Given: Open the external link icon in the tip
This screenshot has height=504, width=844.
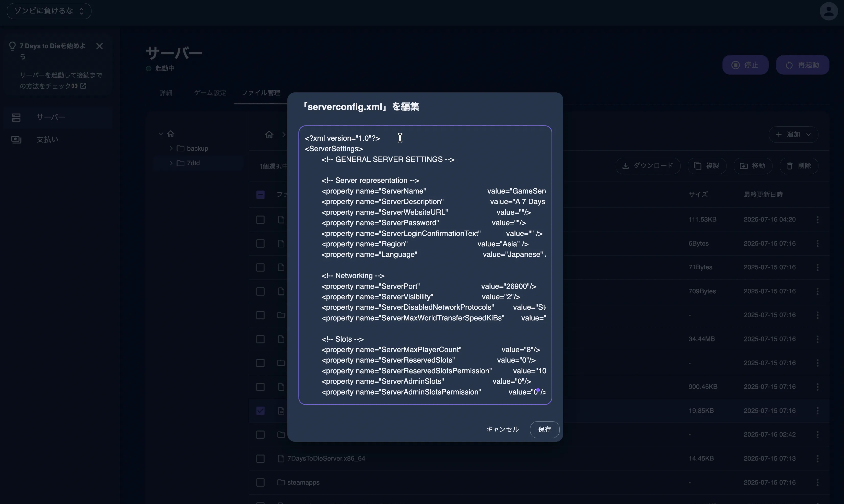Looking at the screenshot, I should 83,86.
